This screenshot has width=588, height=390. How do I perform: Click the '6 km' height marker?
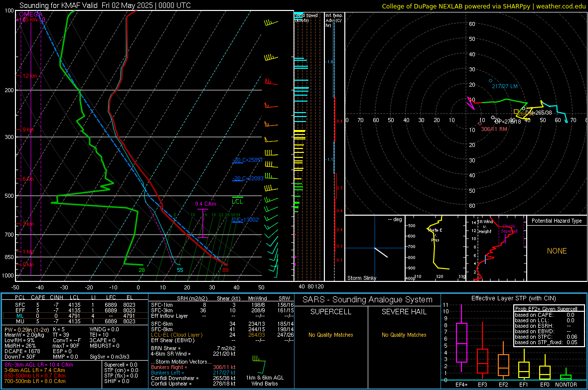click(28, 179)
